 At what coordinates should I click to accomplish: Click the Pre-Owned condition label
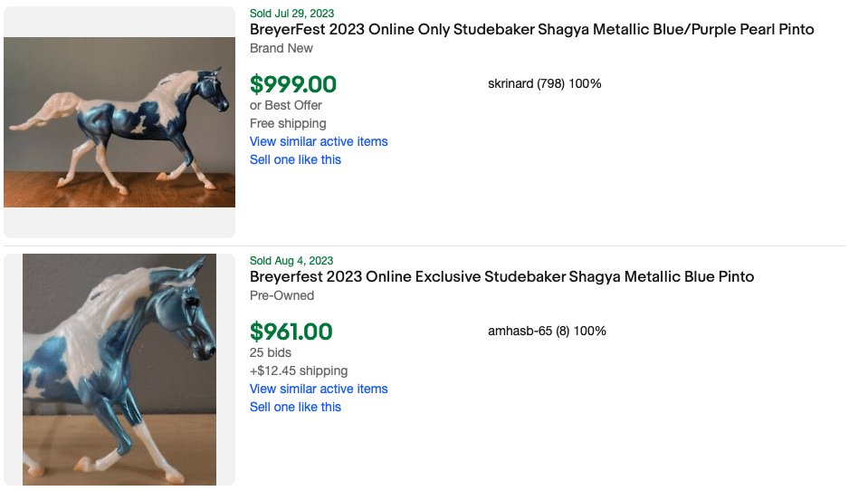pyautogui.click(x=282, y=295)
